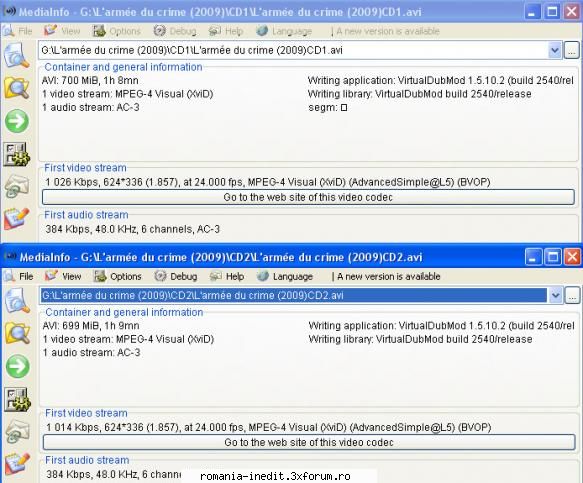Open the Options menu in CD2 window

117,276
